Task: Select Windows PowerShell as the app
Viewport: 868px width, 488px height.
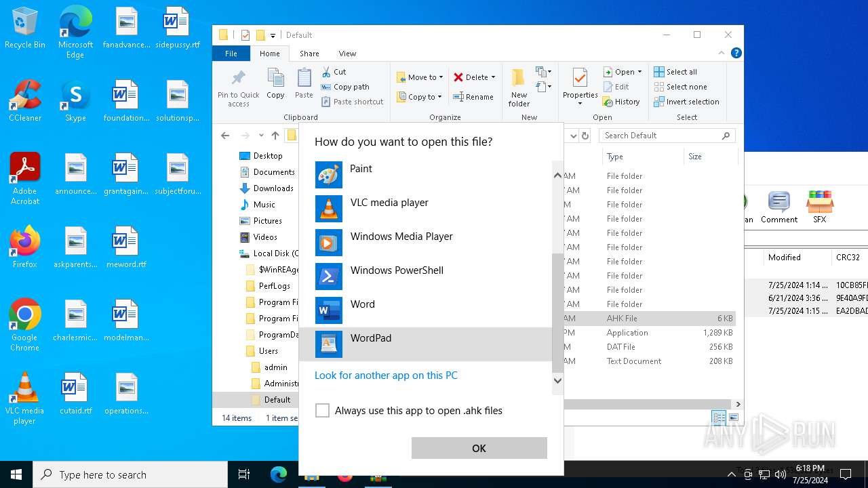Action: click(x=425, y=277)
